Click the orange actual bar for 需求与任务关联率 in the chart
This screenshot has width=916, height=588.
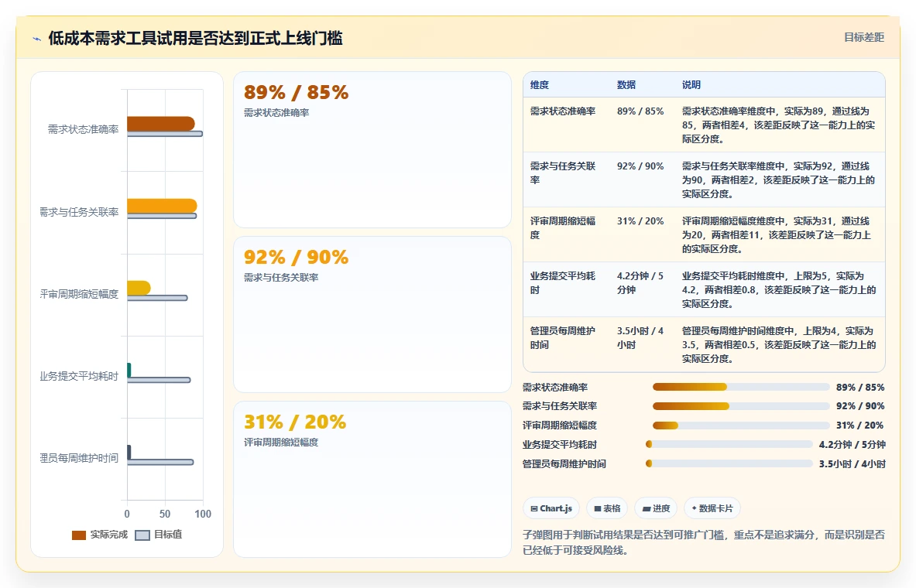click(x=162, y=206)
